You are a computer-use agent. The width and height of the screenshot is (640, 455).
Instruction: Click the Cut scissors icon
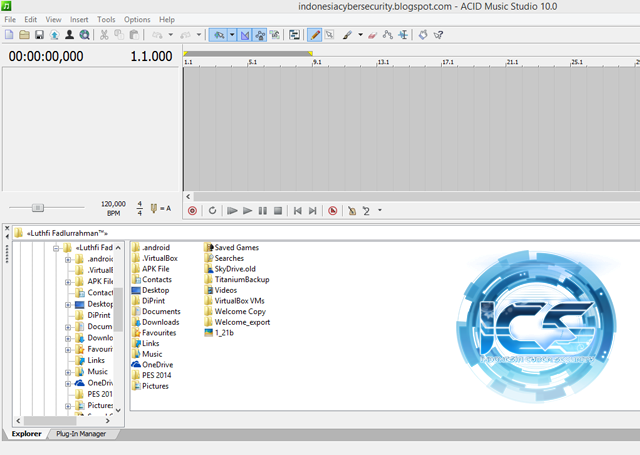[104, 35]
